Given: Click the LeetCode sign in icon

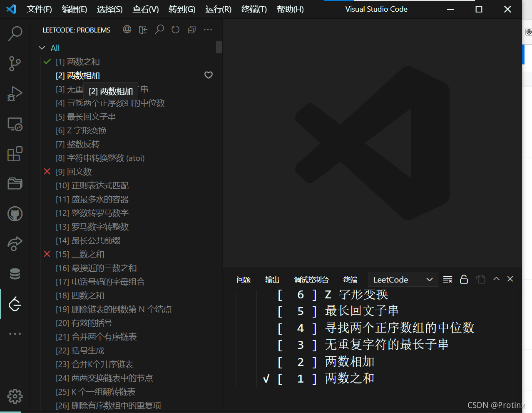Looking at the screenshot, I should [143, 30].
